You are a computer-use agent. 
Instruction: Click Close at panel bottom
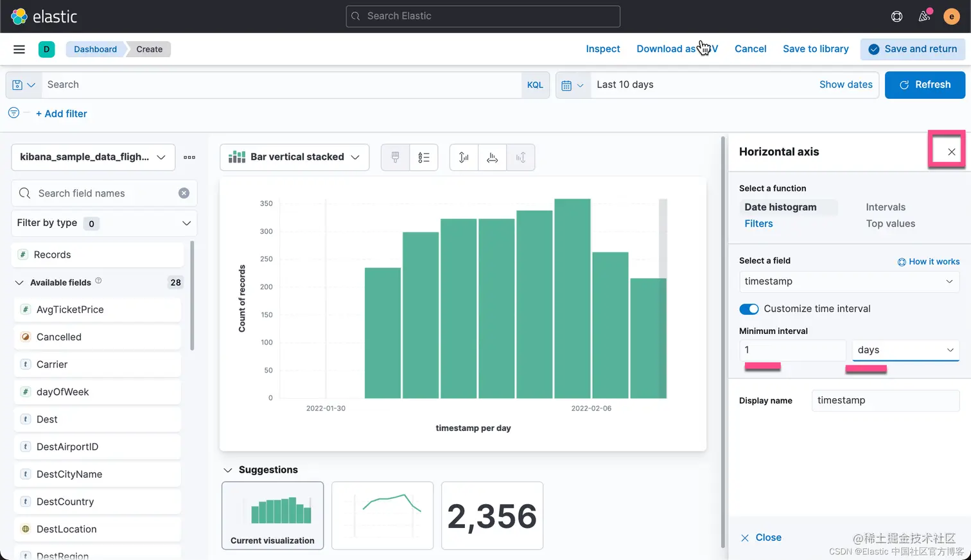[x=761, y=538]
